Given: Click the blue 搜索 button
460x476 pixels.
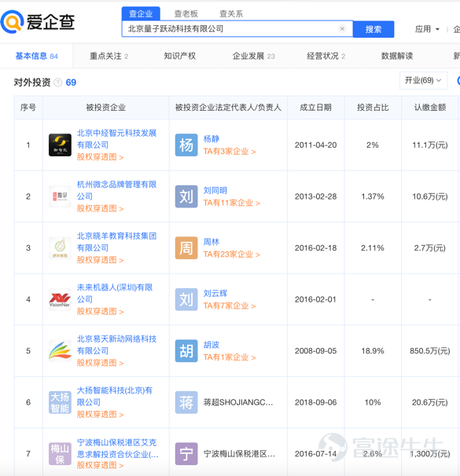Looking at the screenshot, I should (374, 29).
